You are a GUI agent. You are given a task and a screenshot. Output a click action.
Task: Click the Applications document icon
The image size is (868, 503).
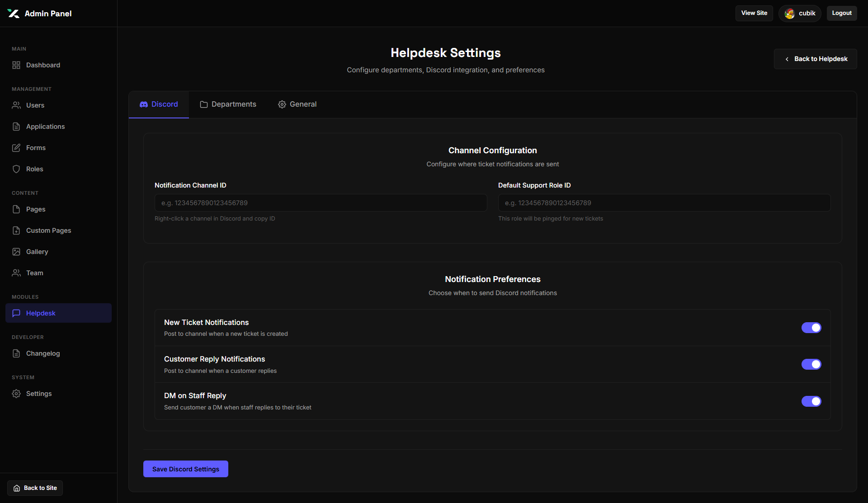coord(16,127)
